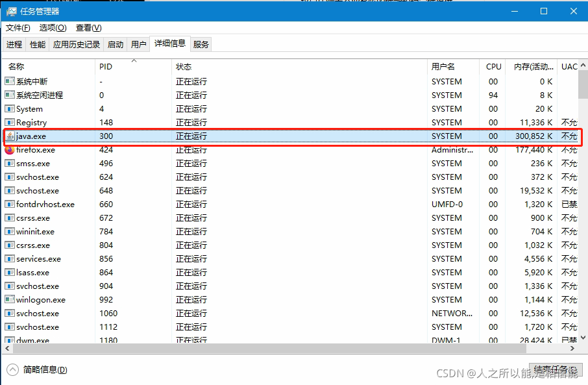Select the firefox.exe process row
This screenshot has height=385, width=588.
(291, 150)
